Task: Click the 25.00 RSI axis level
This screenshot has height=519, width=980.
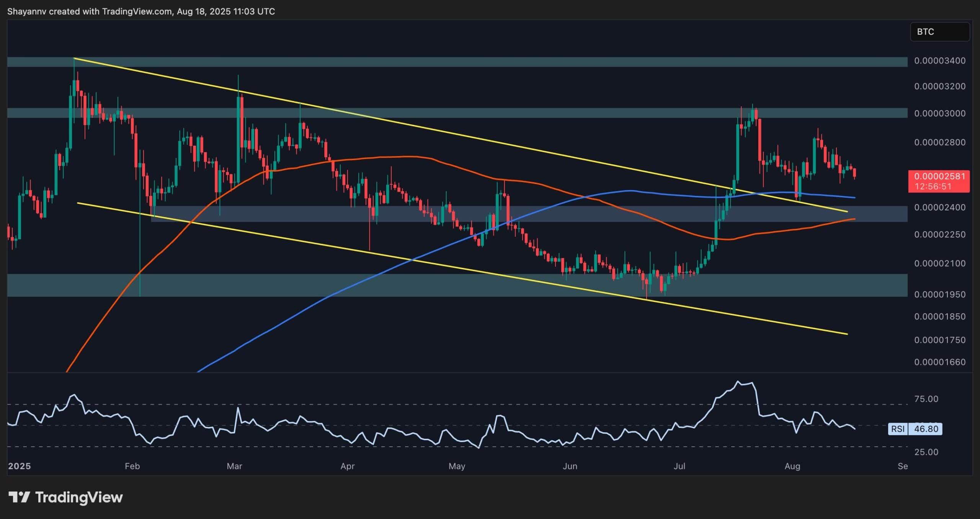Action: pos(926,452)
